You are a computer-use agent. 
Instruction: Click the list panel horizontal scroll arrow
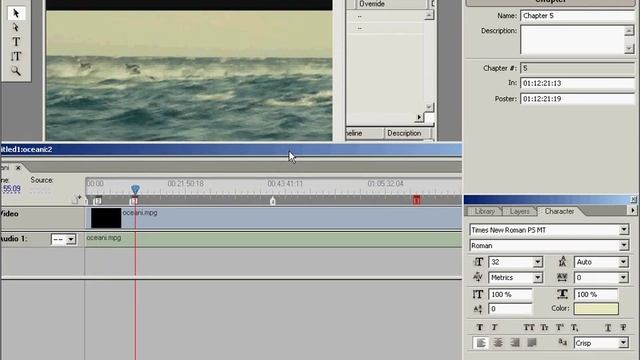[x=419, y=118]
